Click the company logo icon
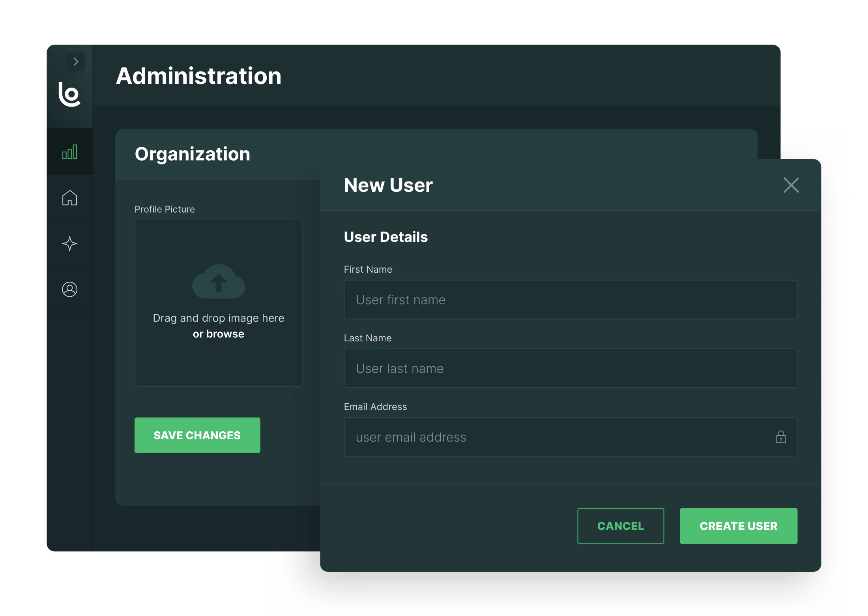868x616 pixels. click(x=70, y=95)
